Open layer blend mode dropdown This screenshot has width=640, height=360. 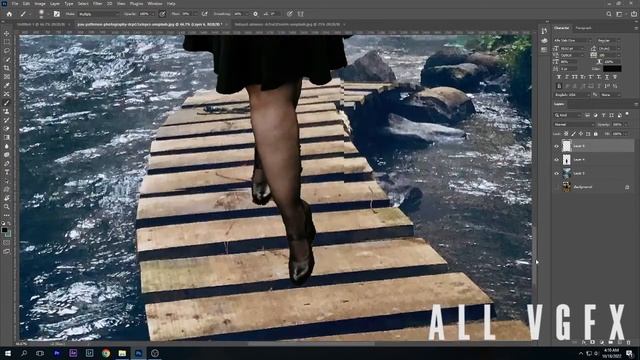573,124
